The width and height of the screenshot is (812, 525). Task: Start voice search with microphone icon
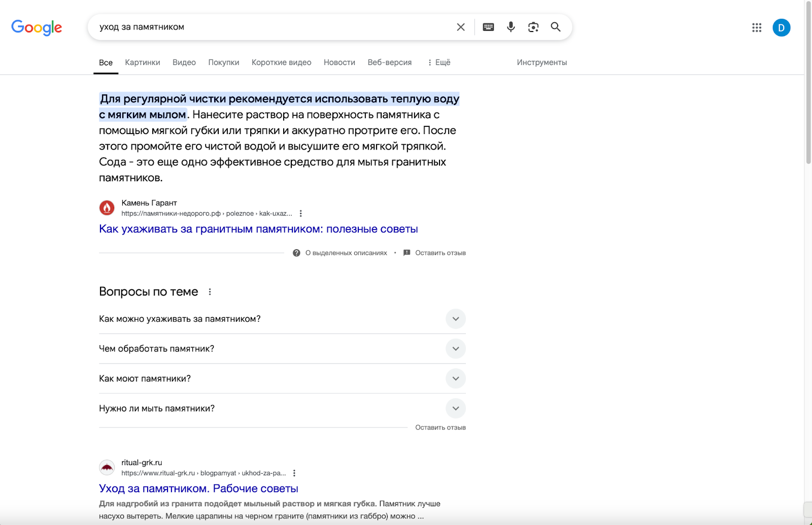point(511,27)
